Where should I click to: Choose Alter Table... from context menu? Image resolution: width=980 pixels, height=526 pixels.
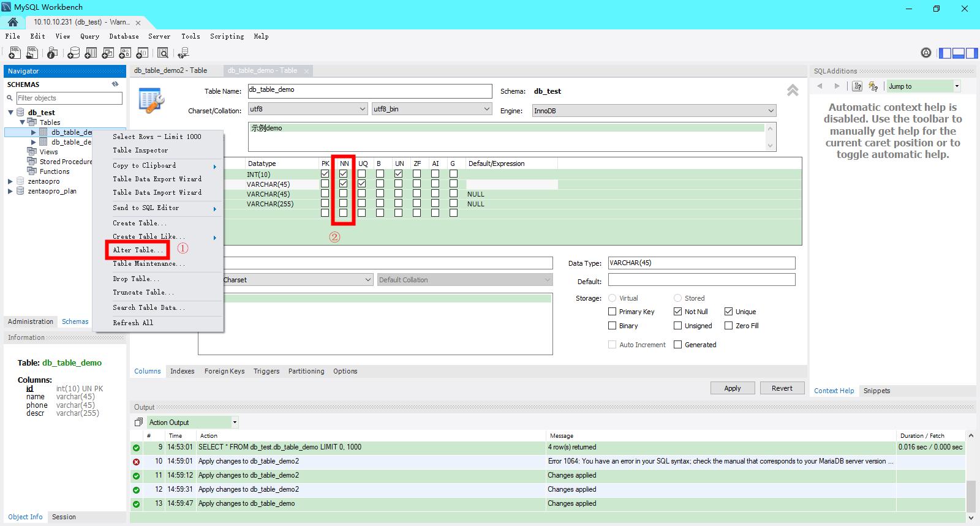pyautogui.click(x=138, y=250)
